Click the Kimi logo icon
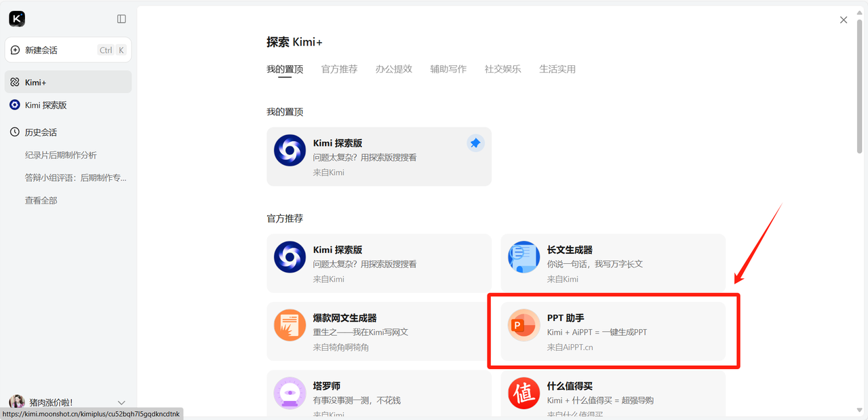The image size is (868, 420). pyautogui.click(x=17, y=19)
